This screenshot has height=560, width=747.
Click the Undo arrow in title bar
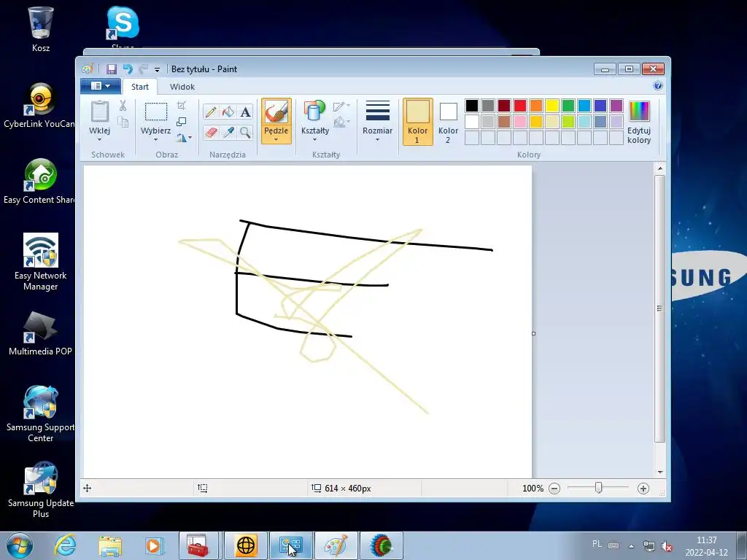click(128, 69)
